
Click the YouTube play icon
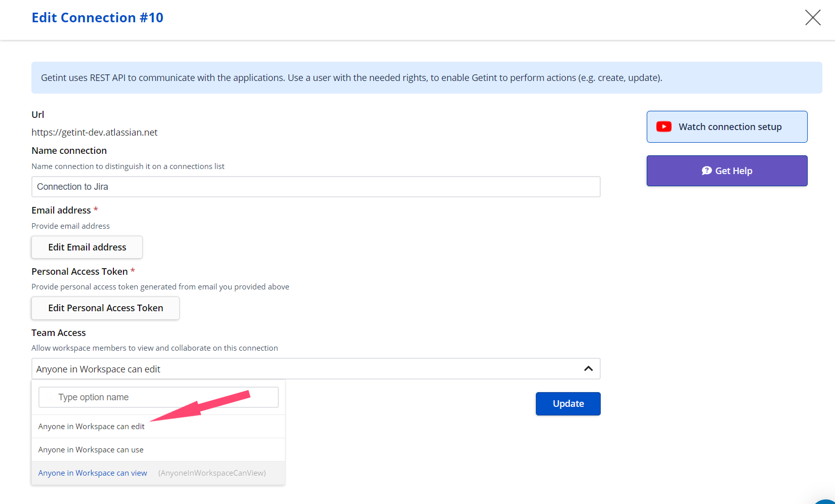[x=663, y=127]
